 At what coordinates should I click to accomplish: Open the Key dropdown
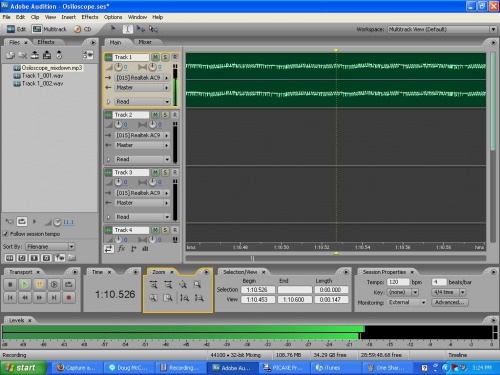tap(403, 292)
